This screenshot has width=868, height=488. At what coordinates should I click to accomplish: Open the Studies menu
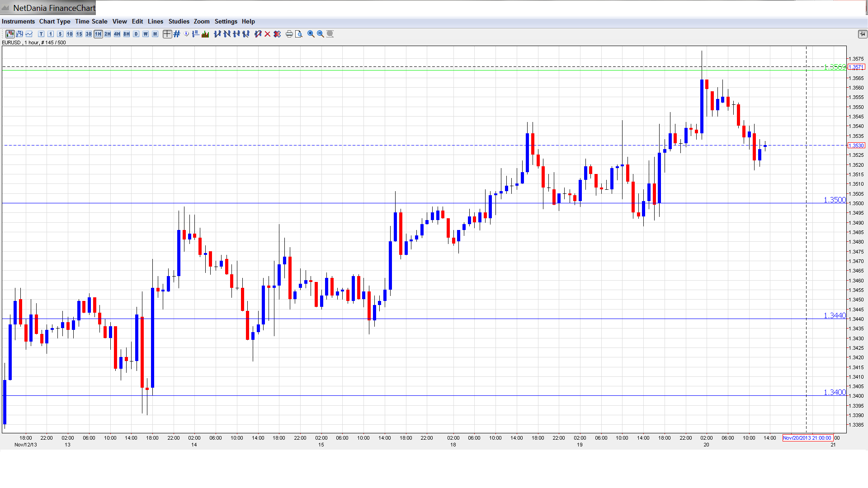tap(179, 21)
